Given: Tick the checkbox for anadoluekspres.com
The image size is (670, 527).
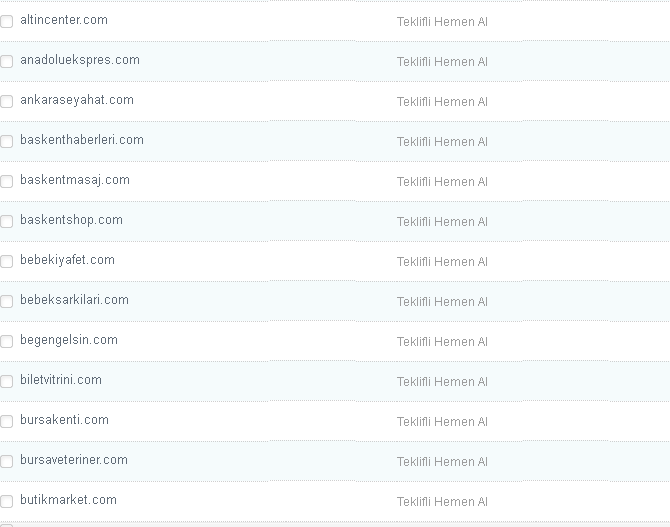Looking at the screenshot, I should click(7, 61).
